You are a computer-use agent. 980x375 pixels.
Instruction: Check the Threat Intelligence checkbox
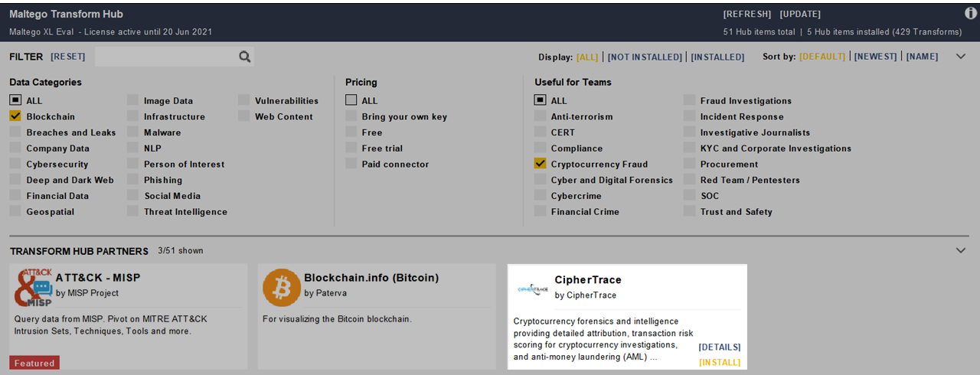[x=133, y=212]
